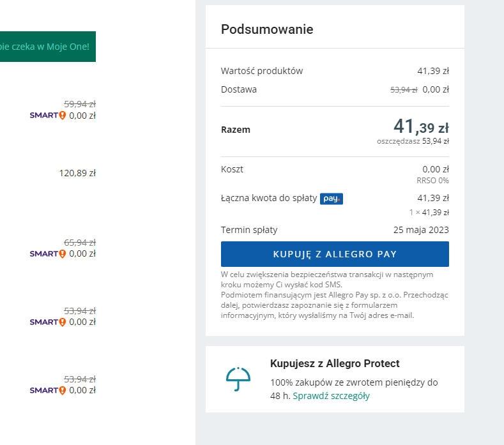Click the Łączna kwota do spłaty label
Image resolution: width=504 pixels, height=445 pixels.
click(269, 198)
